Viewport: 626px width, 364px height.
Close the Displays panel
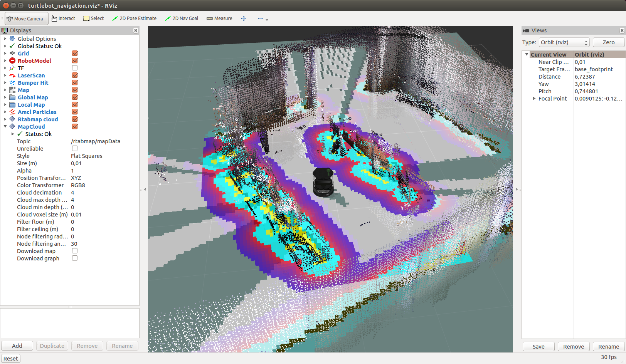click(136, 30)
